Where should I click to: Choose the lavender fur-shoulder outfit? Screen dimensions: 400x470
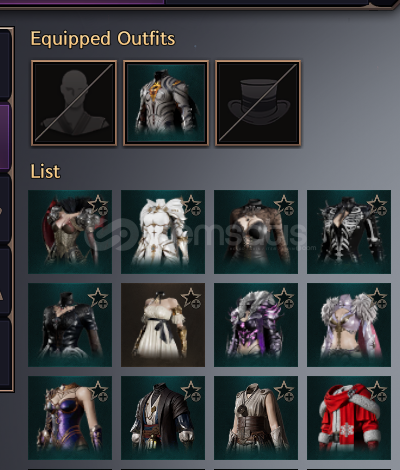point(349,325)
